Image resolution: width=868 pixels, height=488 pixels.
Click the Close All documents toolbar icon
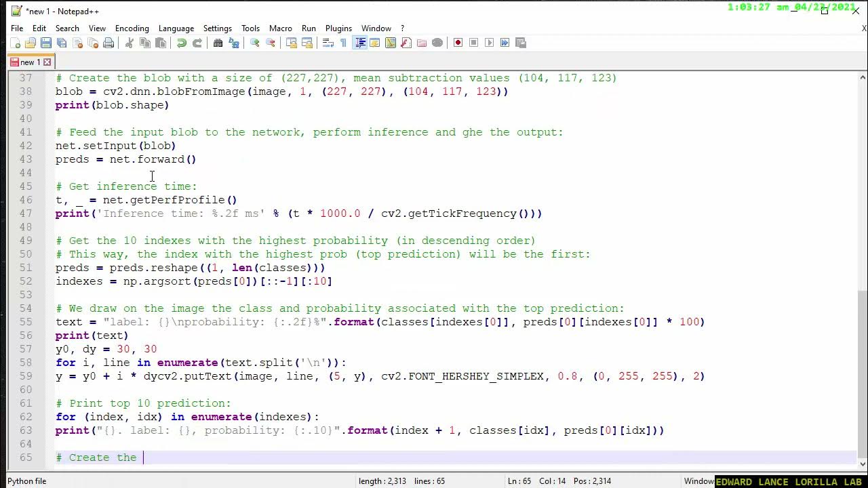93,43
